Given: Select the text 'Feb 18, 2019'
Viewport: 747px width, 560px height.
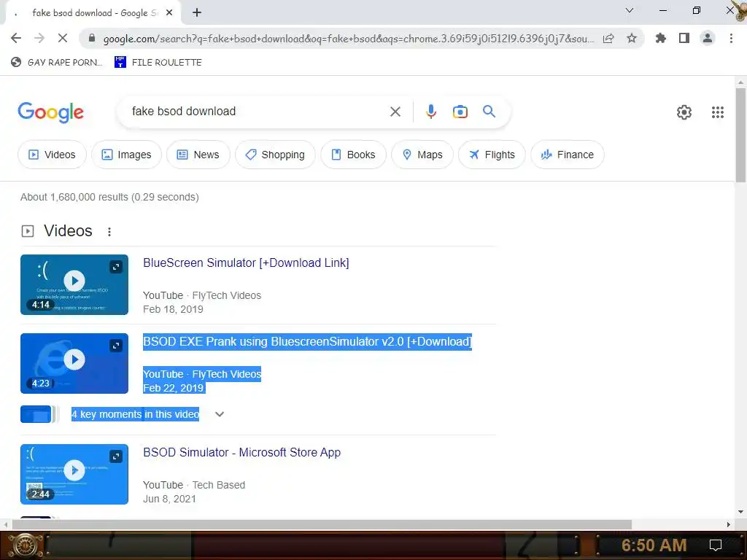Looking at the screenshot, I should click(173, 309).
